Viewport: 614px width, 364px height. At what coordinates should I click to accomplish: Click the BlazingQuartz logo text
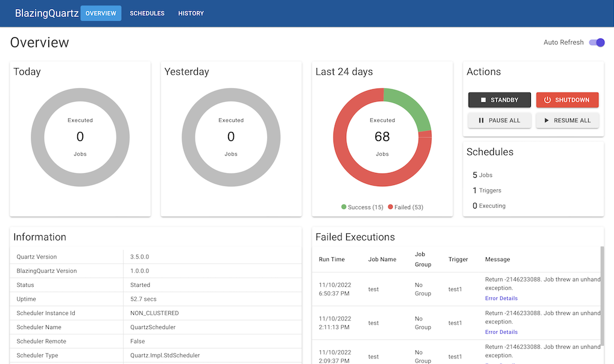pyautogui.click(x=46, y=13)
